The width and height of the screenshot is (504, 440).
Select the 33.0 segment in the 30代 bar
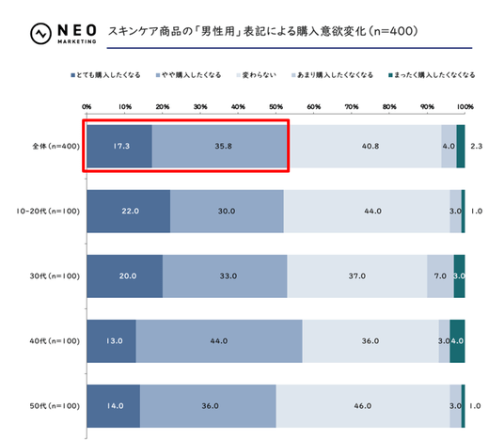click(x=225, y=276)
